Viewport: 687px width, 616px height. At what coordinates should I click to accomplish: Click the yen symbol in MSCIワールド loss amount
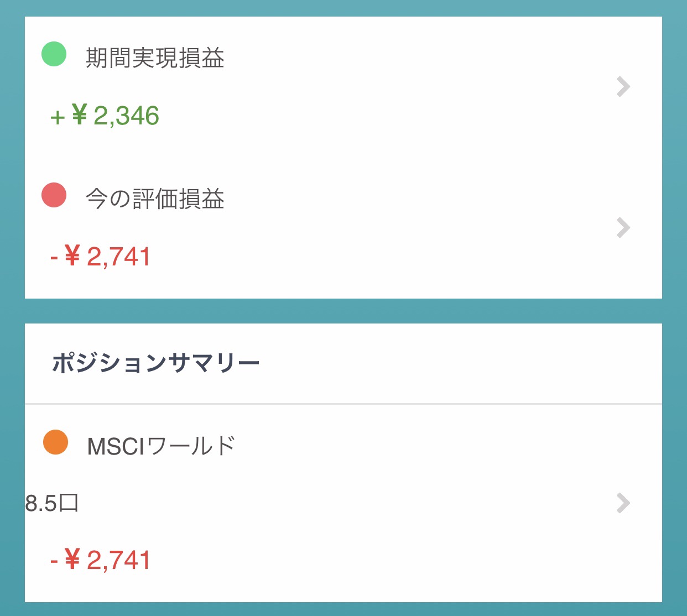point(72,559)
